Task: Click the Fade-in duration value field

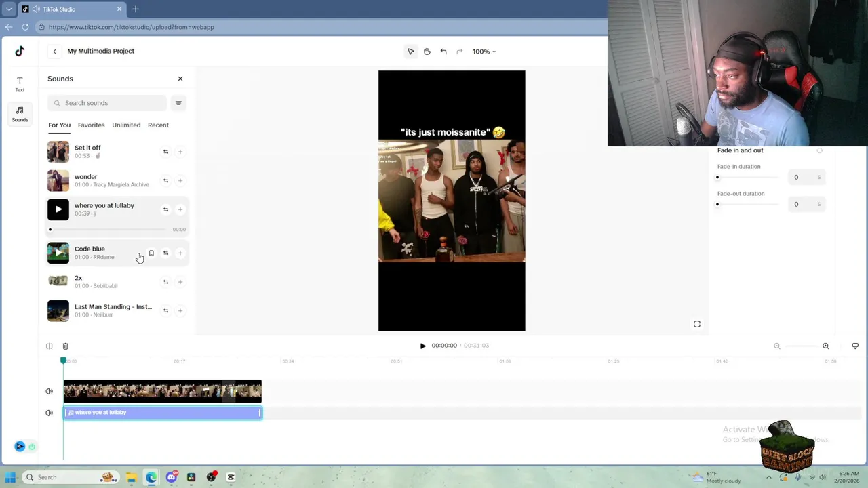Action: (806, 178)
